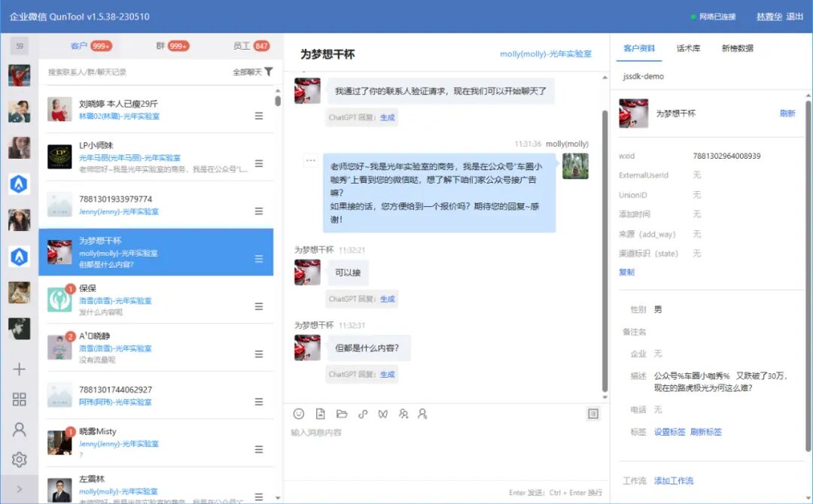Image resolution: width=813 pixels, height=504 pixels.
Task: Click the jssdk-demo label
Action: click(x=644, y=76)
